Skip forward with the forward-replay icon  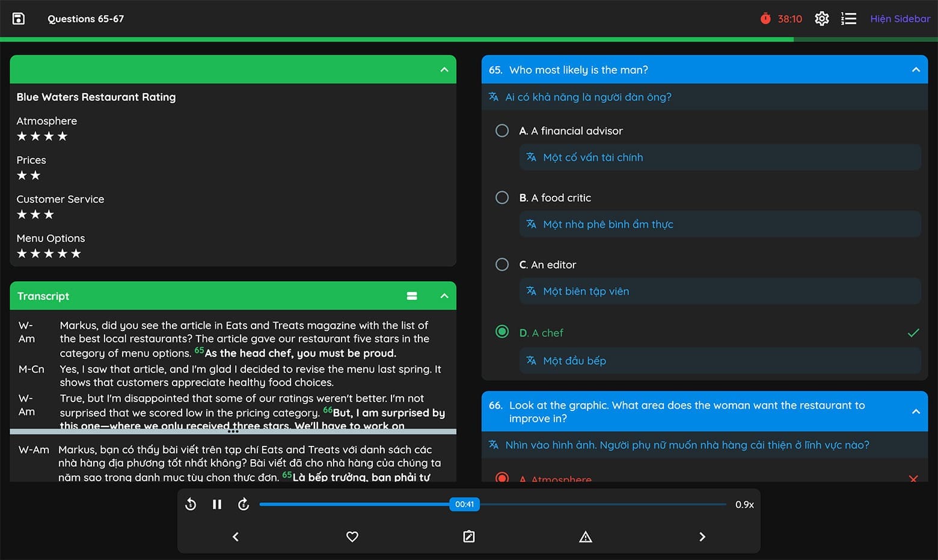coord(244,504)
